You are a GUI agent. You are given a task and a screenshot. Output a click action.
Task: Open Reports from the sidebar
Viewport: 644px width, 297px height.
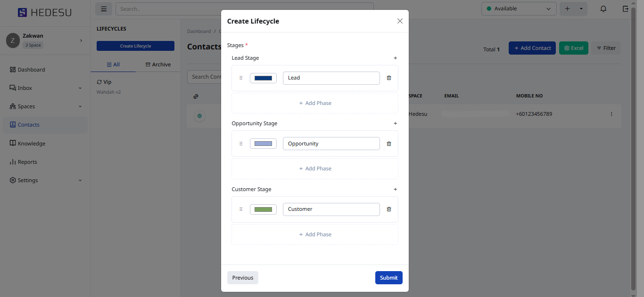(x=27, y=162)
